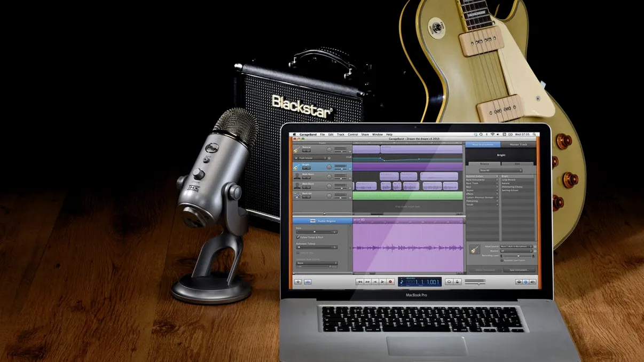
Task: Enable Automatic Level Control checkbox
Action: [501, 261]
